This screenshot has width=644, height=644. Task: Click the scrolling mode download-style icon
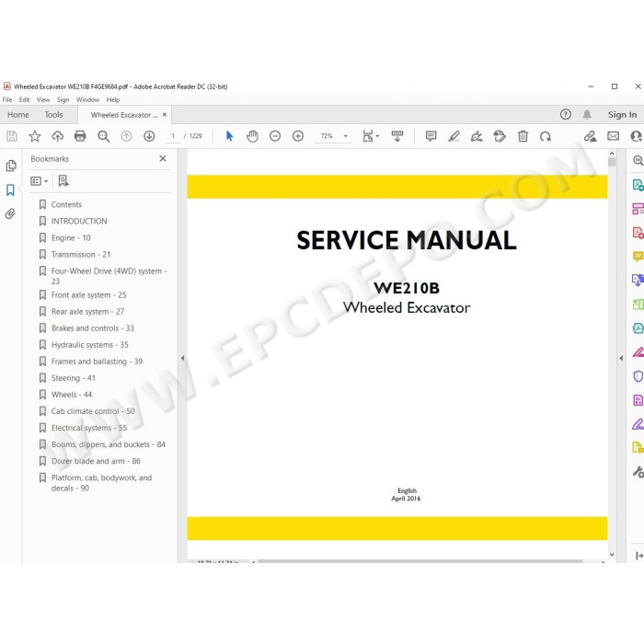click(x=397, y=136)
